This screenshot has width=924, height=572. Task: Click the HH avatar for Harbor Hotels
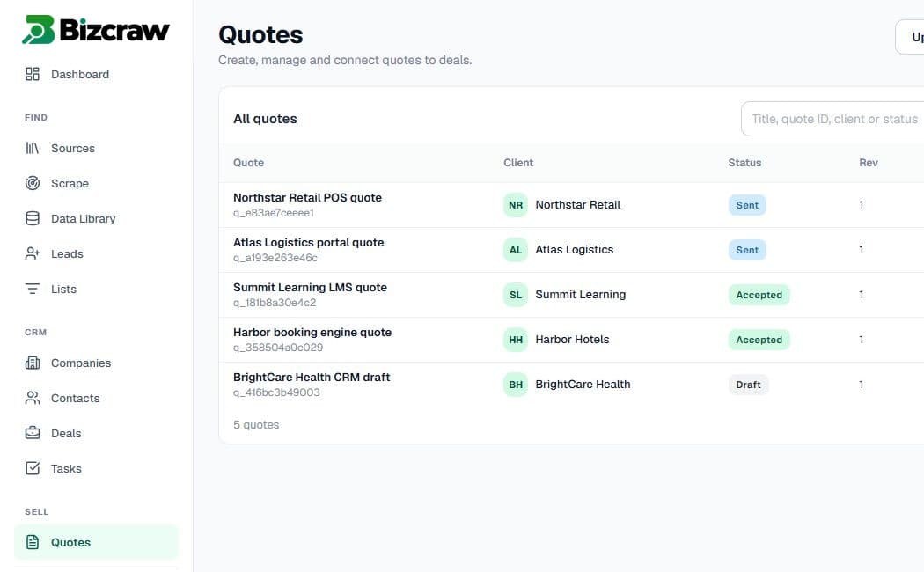pyautogui.click(x=516, y=340)
